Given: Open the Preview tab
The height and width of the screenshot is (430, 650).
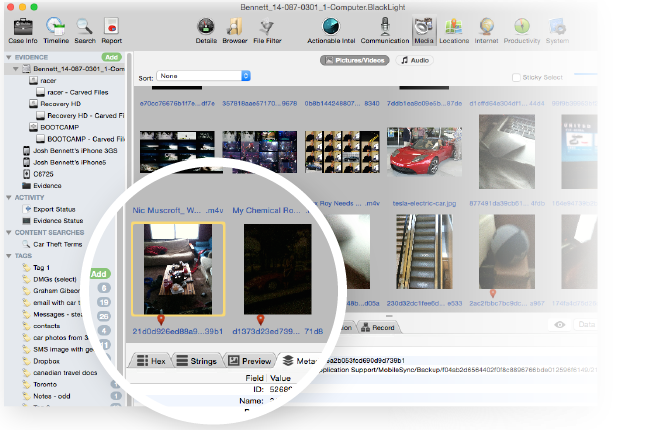Looking at the screenshot, I should 250,361.
